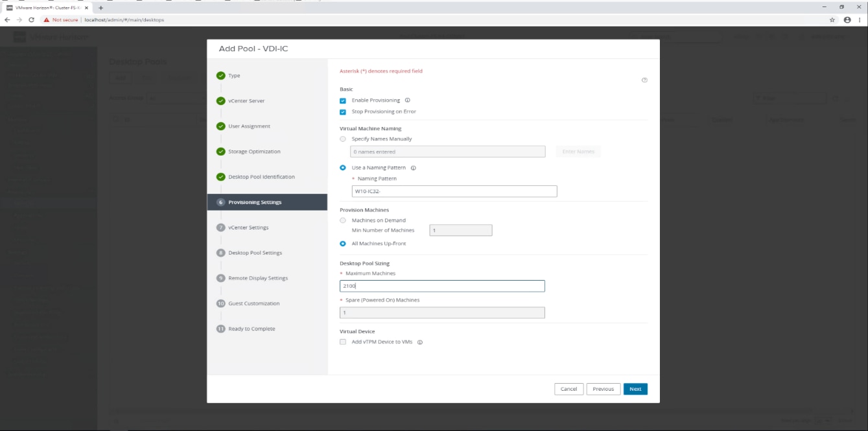Click the Next button

(635, 389)
